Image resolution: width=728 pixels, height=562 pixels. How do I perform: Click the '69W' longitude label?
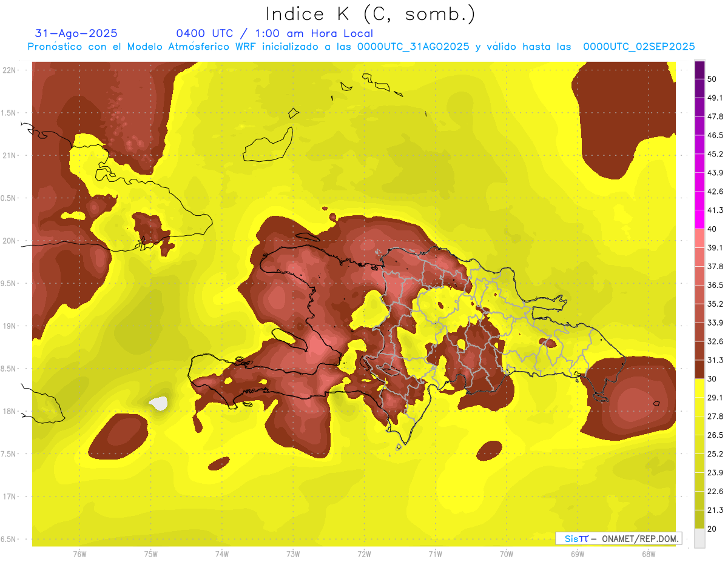coord(578,554)
